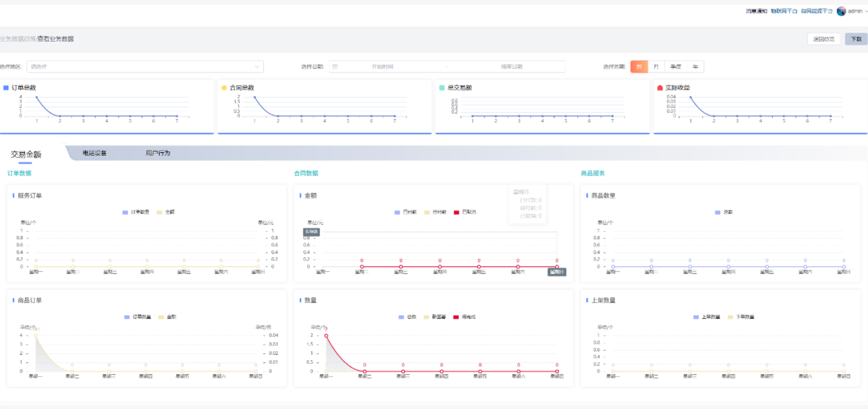The width and height of the screenshot is (868, 409).
Task: Expand the admin account menu arrow
Action: [x=866, y=11]
